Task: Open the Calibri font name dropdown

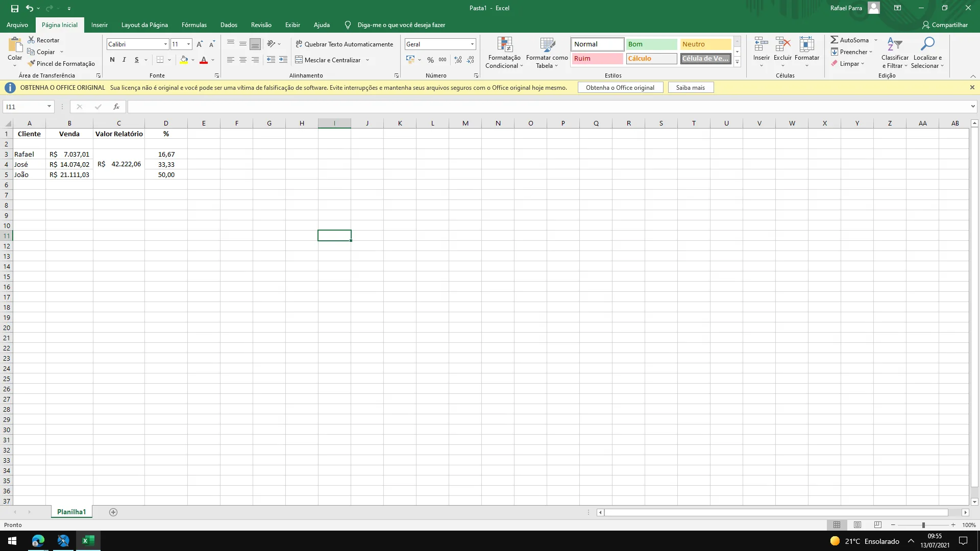Action: coord(165,44)
